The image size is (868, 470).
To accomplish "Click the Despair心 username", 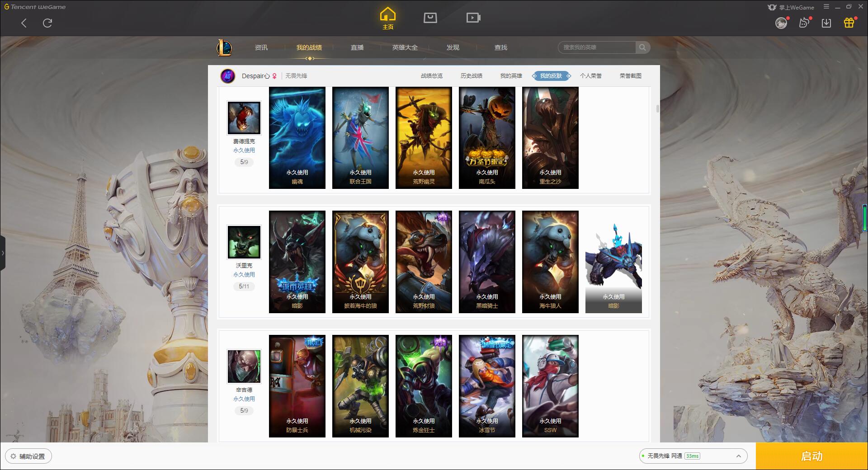I will tap(256, 76).
